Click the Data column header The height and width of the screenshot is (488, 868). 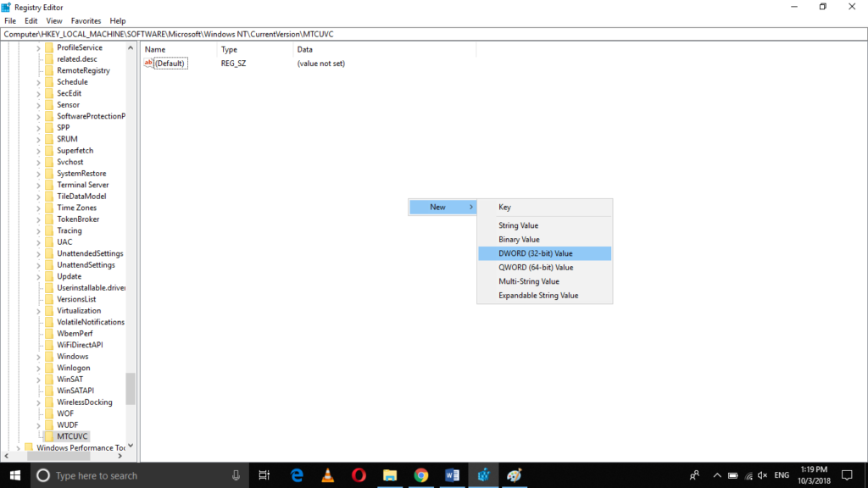click(305, 50)
